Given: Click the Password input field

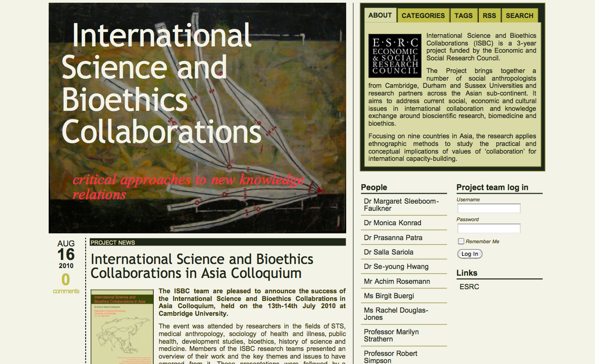Looking at the screenshot, I should [489, 228].
